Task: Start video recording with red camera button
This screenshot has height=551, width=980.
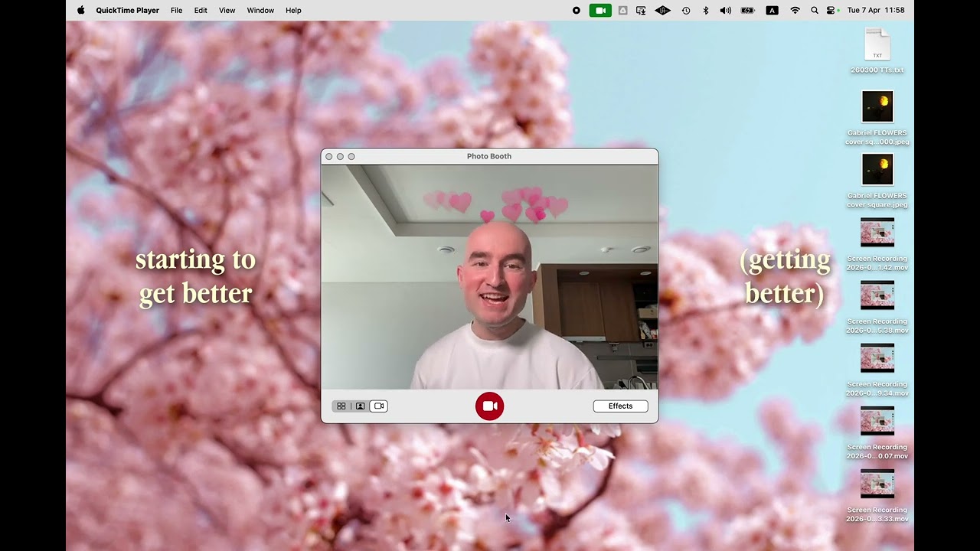Action: 489,406
